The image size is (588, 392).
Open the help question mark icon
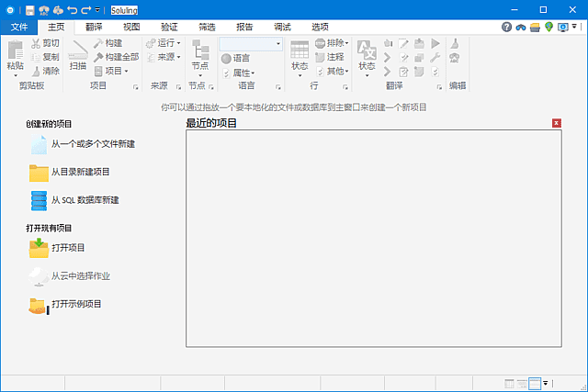pos(506,28)
